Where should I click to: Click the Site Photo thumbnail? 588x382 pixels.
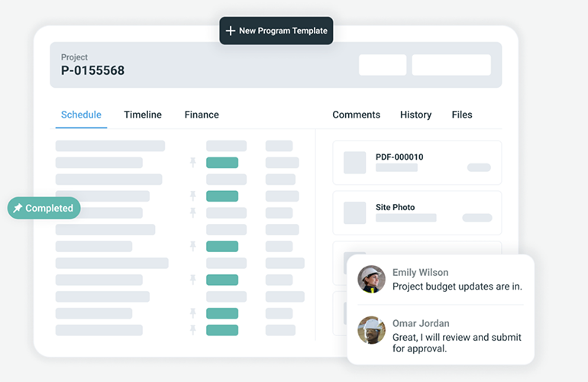[354, 212]
